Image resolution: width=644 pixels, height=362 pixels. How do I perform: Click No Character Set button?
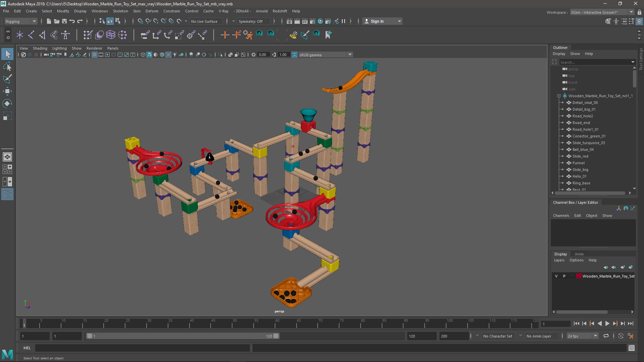coord(497,336)
